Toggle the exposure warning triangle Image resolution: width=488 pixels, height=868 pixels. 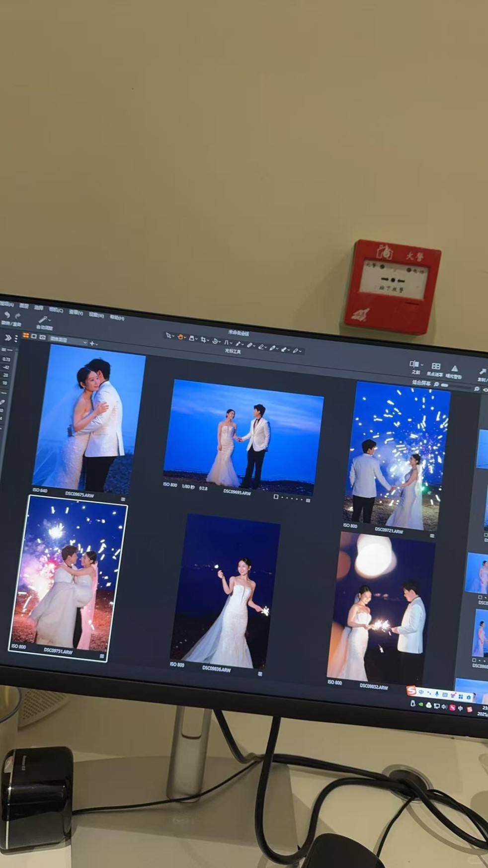coord(455,369)
